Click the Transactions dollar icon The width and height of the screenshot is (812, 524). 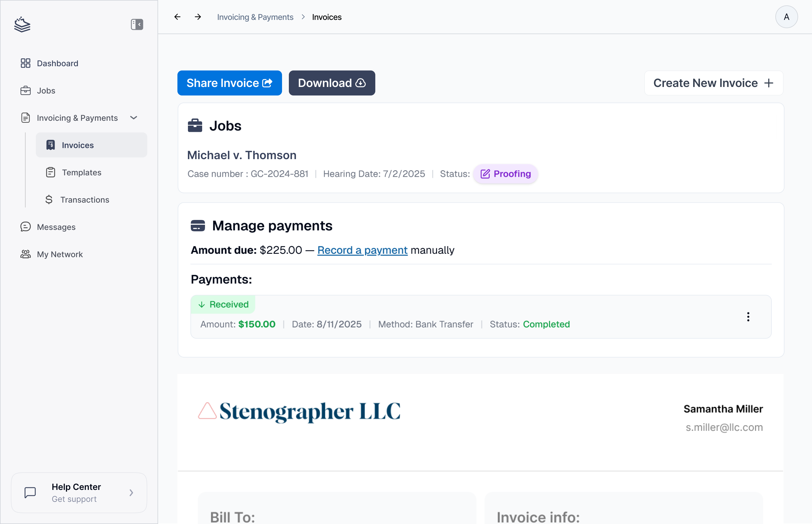coord(49,199)
